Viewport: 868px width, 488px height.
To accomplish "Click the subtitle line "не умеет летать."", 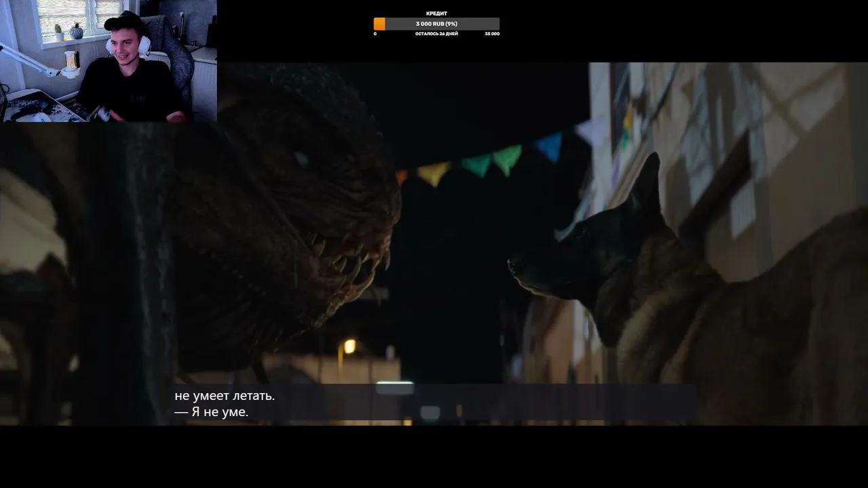I will (x=224, y=396).
